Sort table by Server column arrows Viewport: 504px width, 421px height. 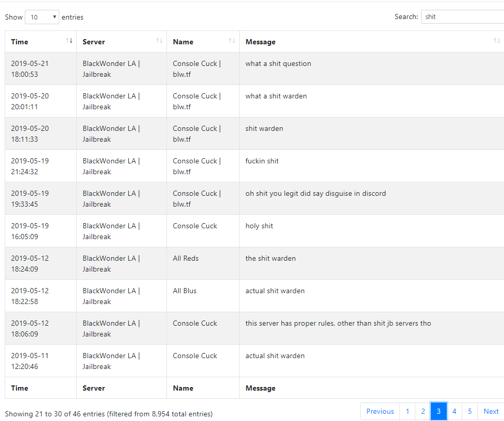pos(159,41)
